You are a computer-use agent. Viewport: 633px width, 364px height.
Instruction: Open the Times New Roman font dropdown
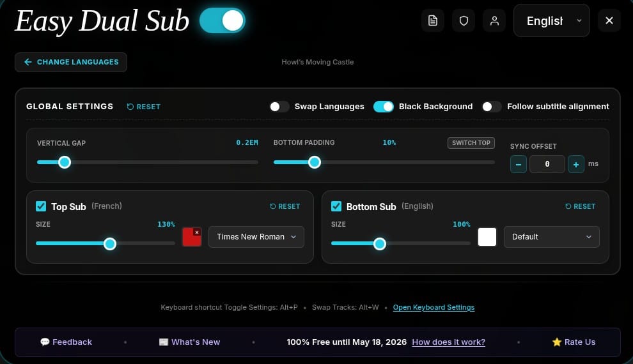[256, 237]
